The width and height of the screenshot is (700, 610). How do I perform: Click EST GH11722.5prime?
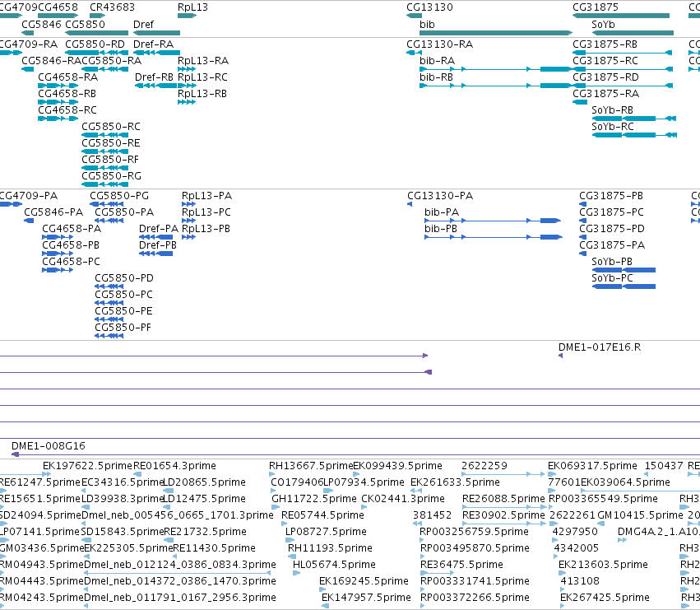[314, 498]
